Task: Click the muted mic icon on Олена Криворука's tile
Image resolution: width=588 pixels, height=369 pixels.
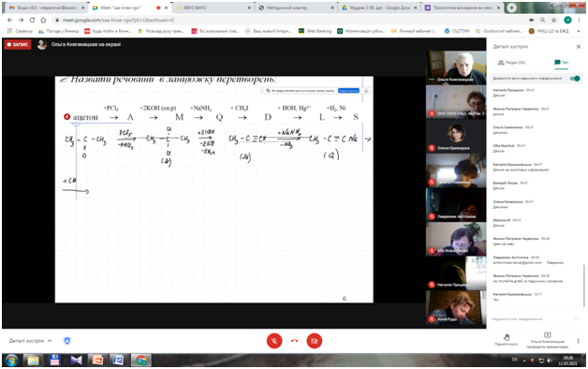Action: point(432,148)
